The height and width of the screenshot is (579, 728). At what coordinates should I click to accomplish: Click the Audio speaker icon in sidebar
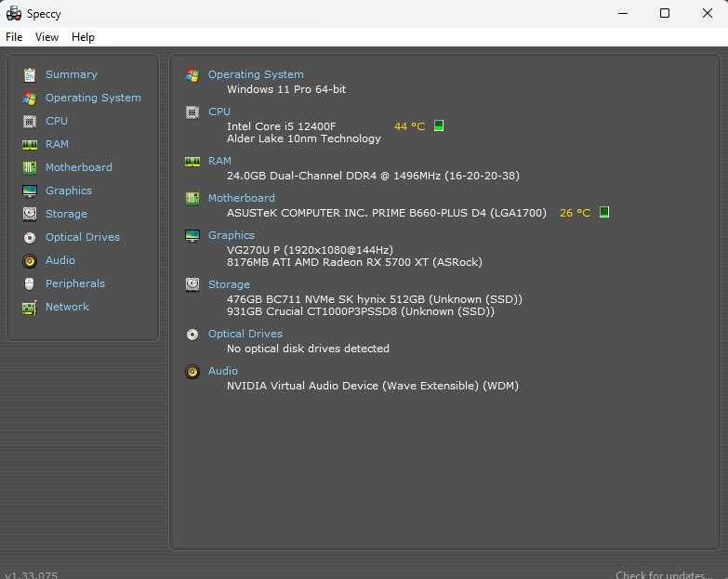coord(30,261)
